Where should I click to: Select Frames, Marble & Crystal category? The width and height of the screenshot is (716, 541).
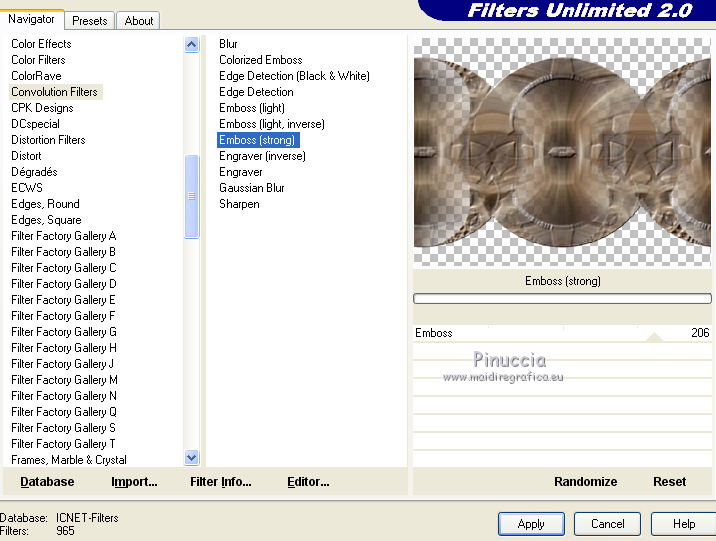click(x=69, y=460)
